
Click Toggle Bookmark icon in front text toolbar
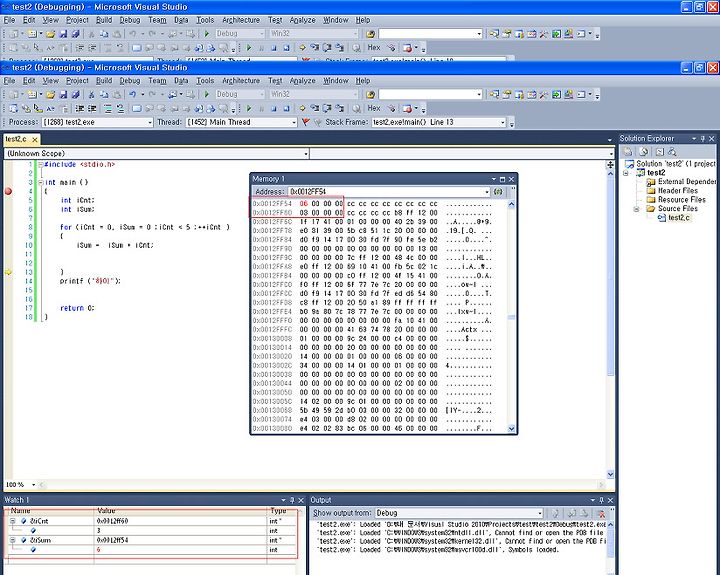tap(136, 109)
